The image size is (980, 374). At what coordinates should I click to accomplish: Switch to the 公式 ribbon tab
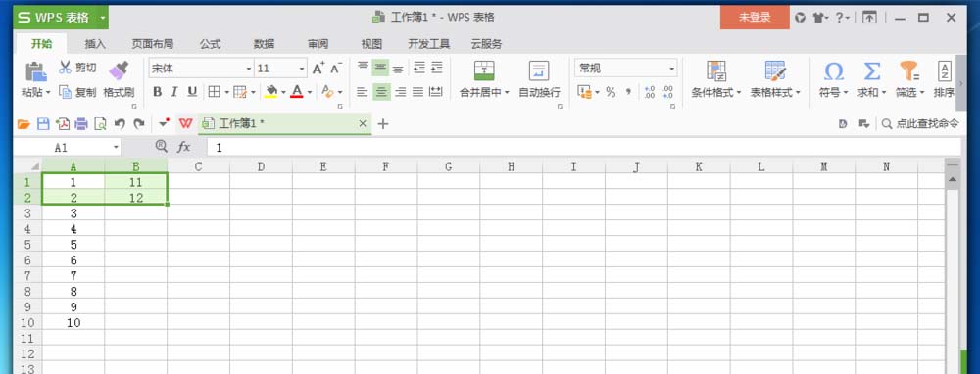(x=210, y=44)
